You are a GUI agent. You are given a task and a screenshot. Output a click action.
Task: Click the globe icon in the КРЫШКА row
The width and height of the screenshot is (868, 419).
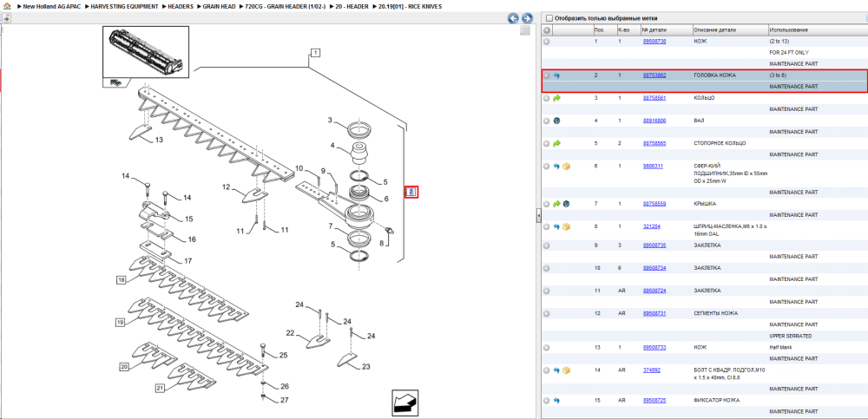click(566, 204)
